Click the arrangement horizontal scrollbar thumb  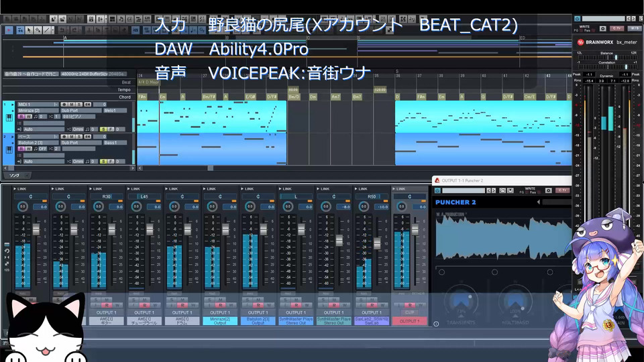click(x=210, y=168)
